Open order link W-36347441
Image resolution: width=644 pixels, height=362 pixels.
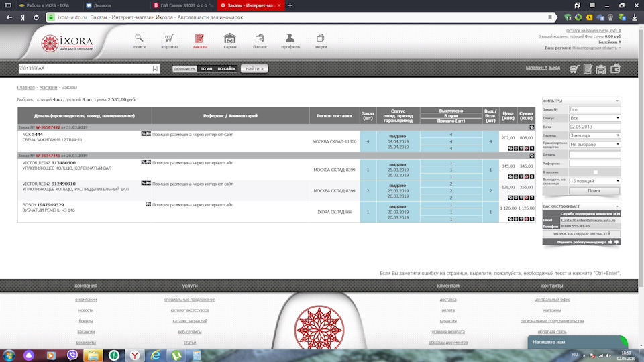(48, 156)
